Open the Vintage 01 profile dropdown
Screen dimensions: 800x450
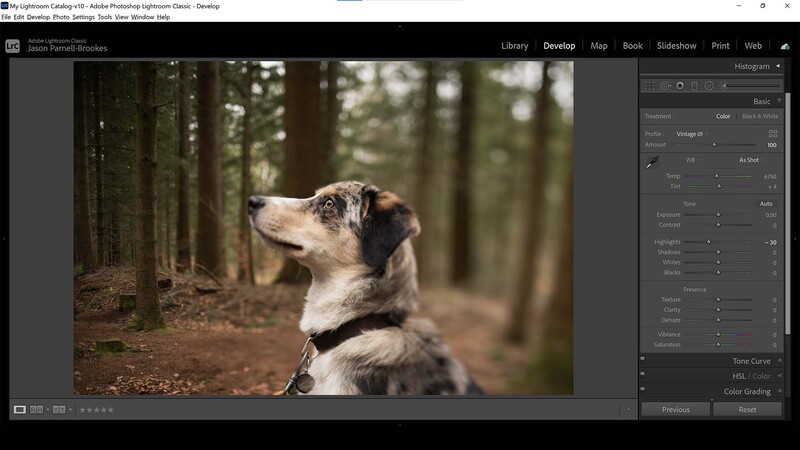pos(692,134)
